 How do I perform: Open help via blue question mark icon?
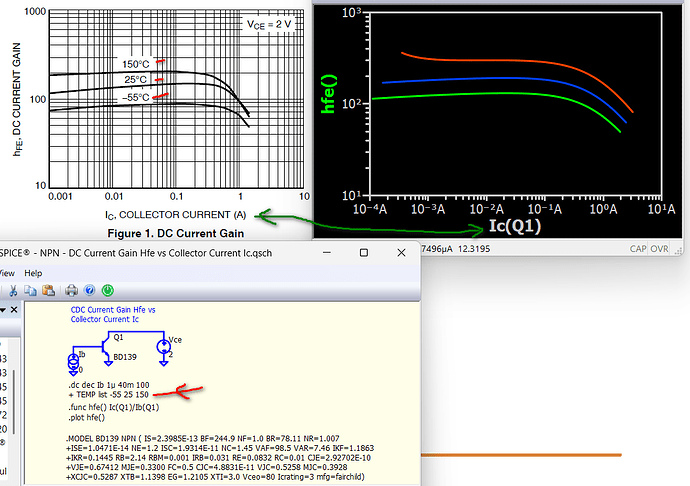click(88, 291)
